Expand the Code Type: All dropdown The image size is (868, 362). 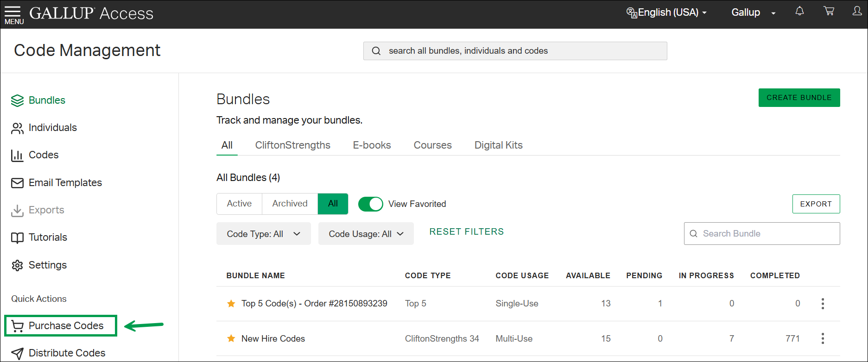[x=264, y=234]
